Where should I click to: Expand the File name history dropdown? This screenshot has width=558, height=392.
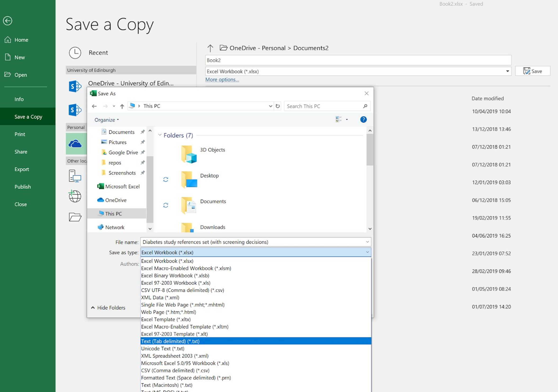pos(367,242)
